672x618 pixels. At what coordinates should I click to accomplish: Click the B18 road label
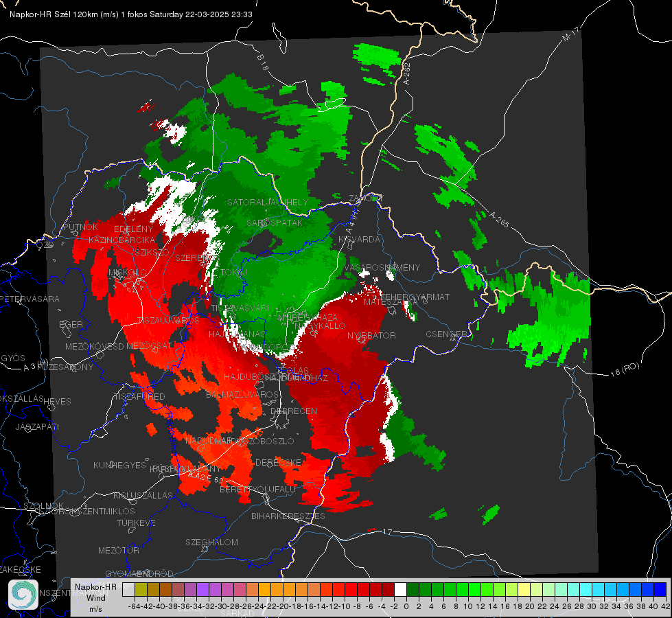[x=263, y=62]
